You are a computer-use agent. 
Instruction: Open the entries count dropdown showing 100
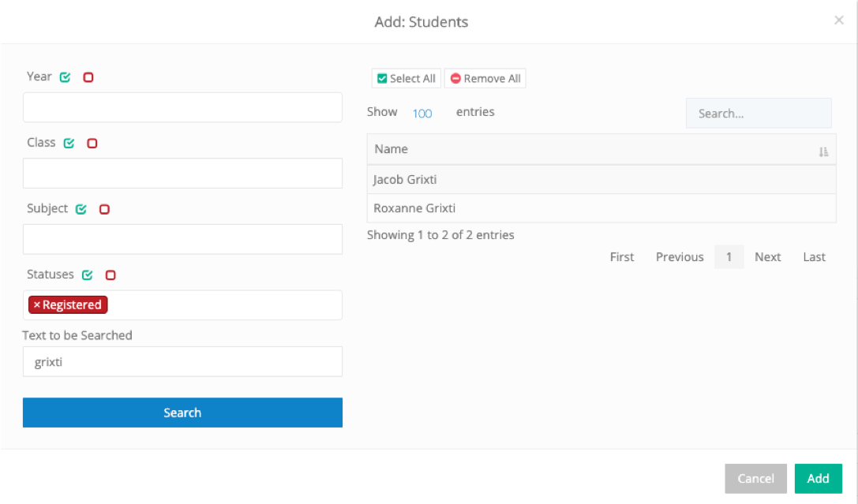[x=423, y=112]
